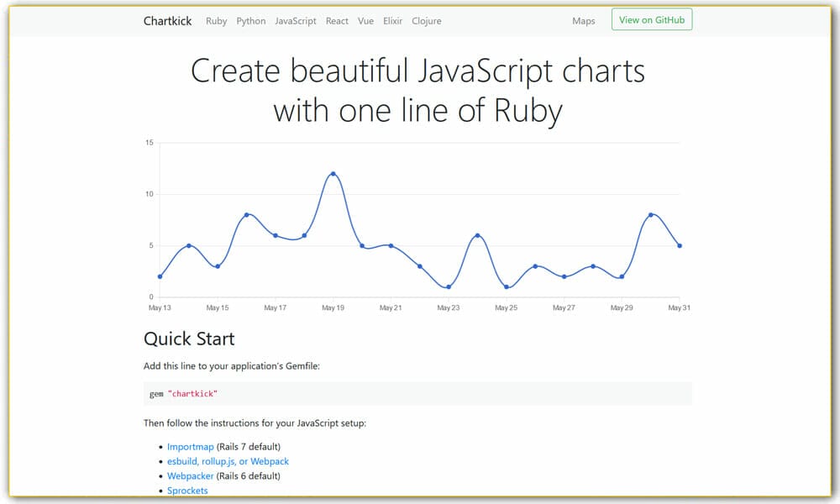Navigate to the Vue page
The width and height of the screenshot is (840, 504).
coord(365,21)
